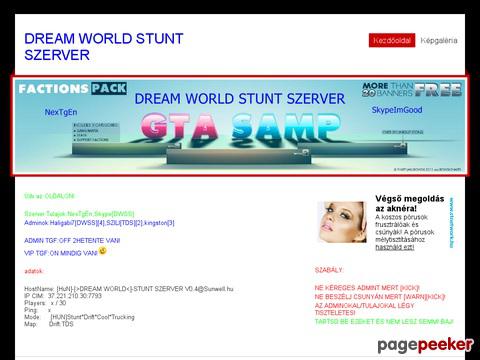This screenshot has height=360, width=480.
Task: Click the FACTIONS PACK logo in banner
Action: pyautogui.click(x=72, y=88)
